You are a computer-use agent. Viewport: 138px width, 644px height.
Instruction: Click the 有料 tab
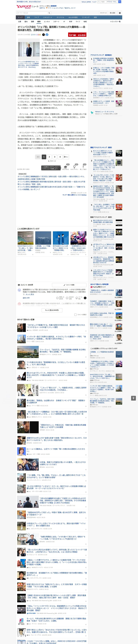click(x=95, y=17)
